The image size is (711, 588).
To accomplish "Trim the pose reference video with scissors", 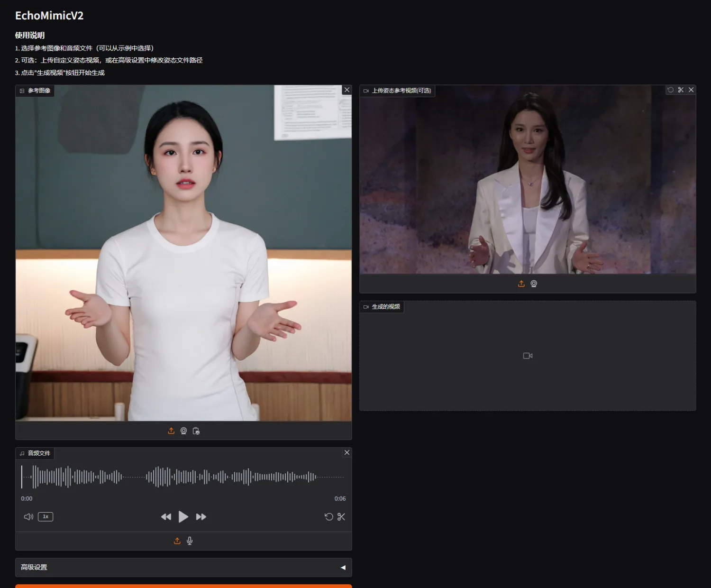I will (x=681, y=90).
